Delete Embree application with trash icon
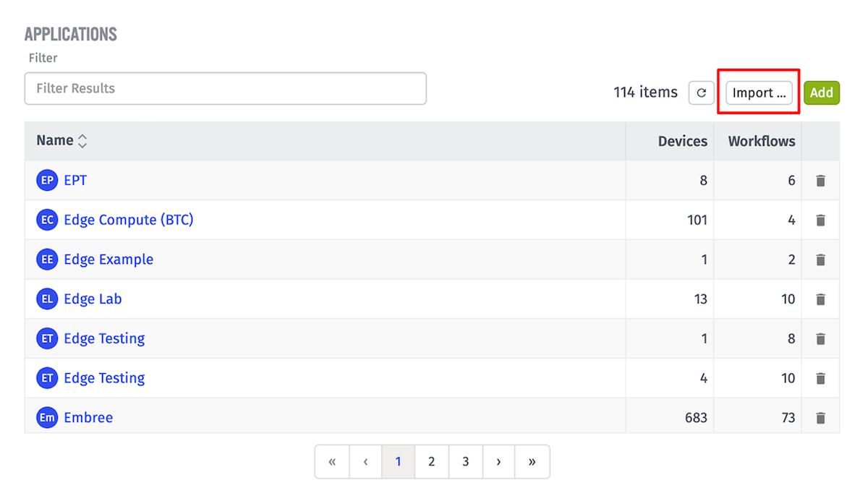The image size is (868, 501). coord(820,417)
